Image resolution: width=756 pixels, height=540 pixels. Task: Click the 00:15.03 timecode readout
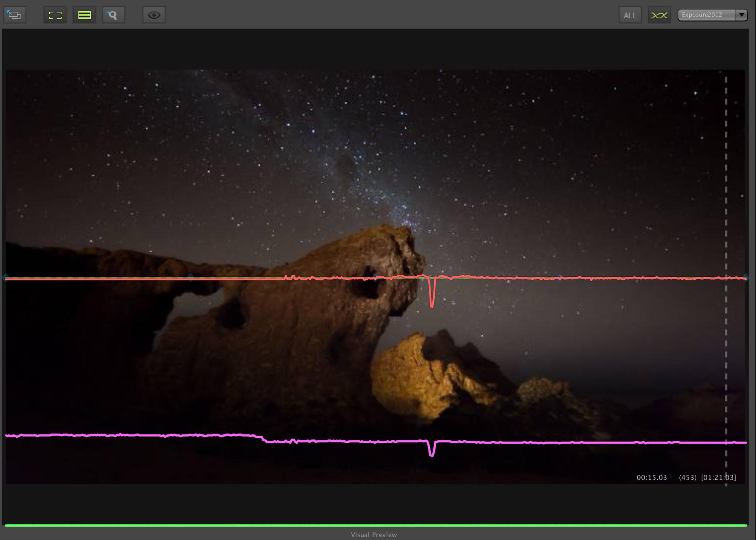click(652, 477)
